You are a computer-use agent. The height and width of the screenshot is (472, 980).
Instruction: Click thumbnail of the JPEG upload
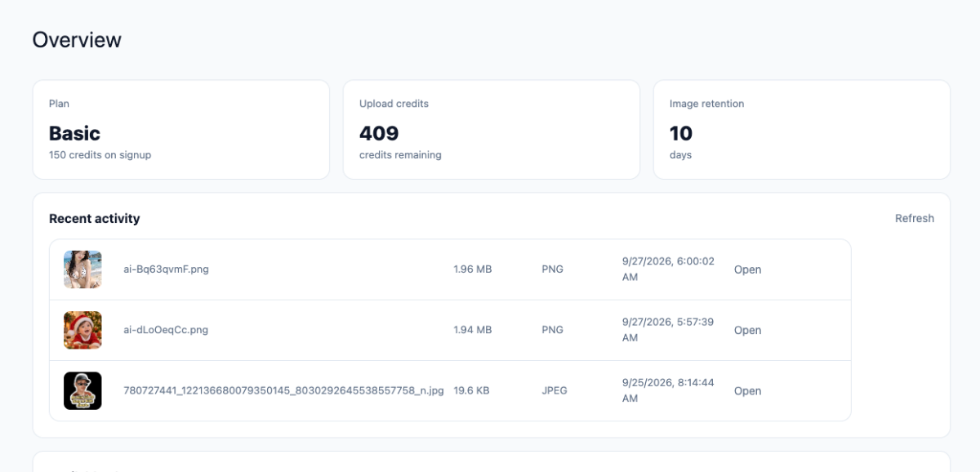[82, 390]
